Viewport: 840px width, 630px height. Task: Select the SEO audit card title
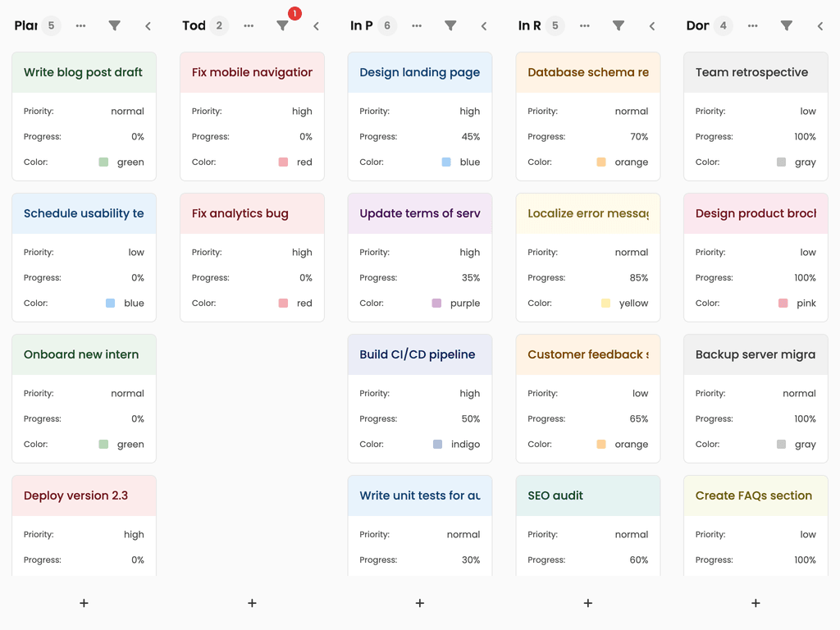[555, 495]
